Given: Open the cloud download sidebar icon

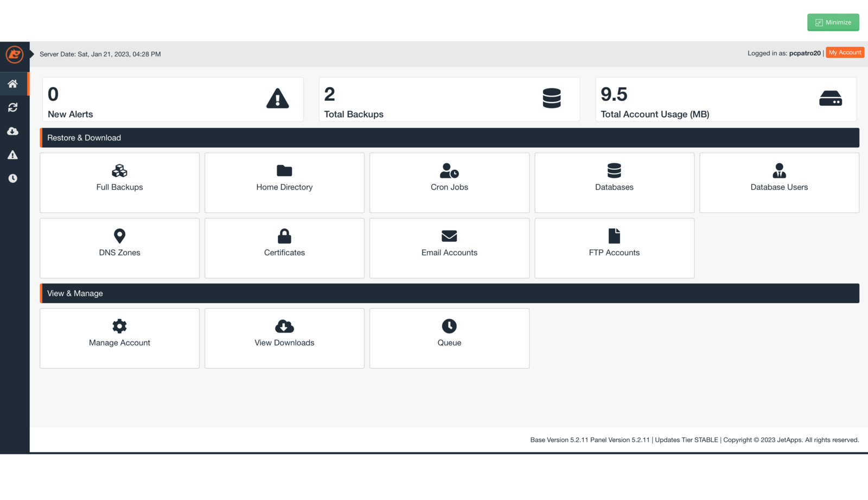Looking at the screenshot, I should 13,131.
